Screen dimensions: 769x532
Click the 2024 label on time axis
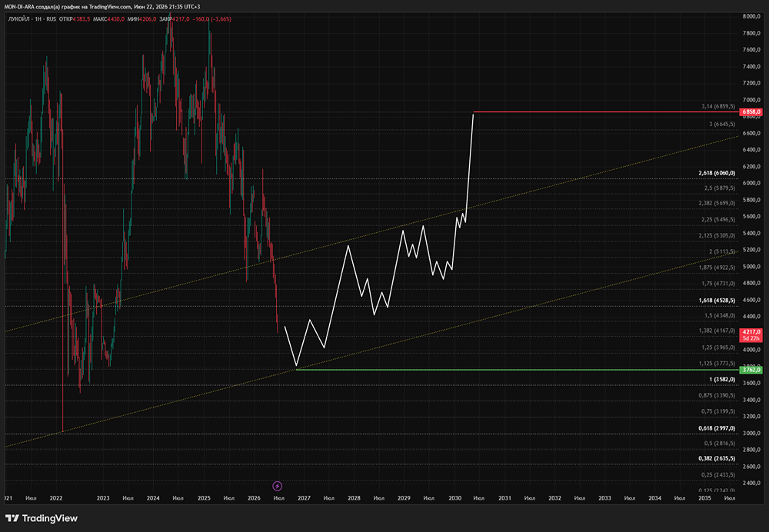click(x=153, y=498)
